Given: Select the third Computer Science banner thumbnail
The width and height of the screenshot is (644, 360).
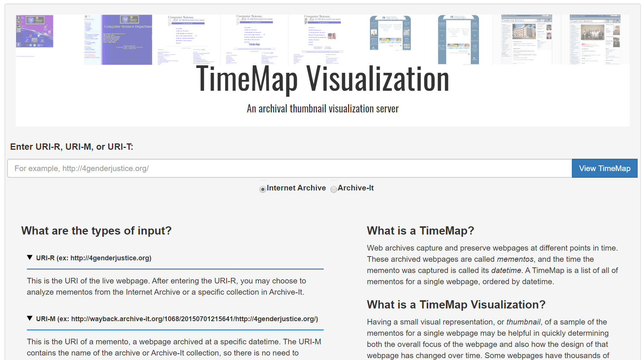Looking at the screenshot, I should pos(186,40).
